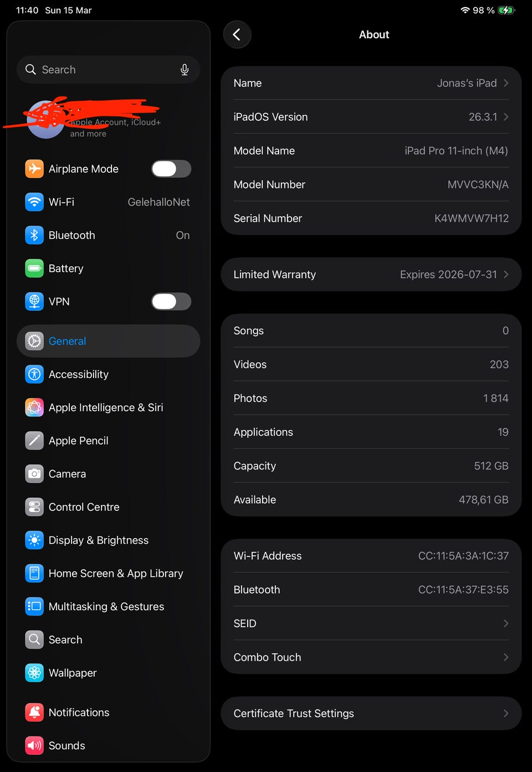Screen dimensions: 532x772
Task: Open Home Screen & App Library icon
Action: (x=34, y=573)
